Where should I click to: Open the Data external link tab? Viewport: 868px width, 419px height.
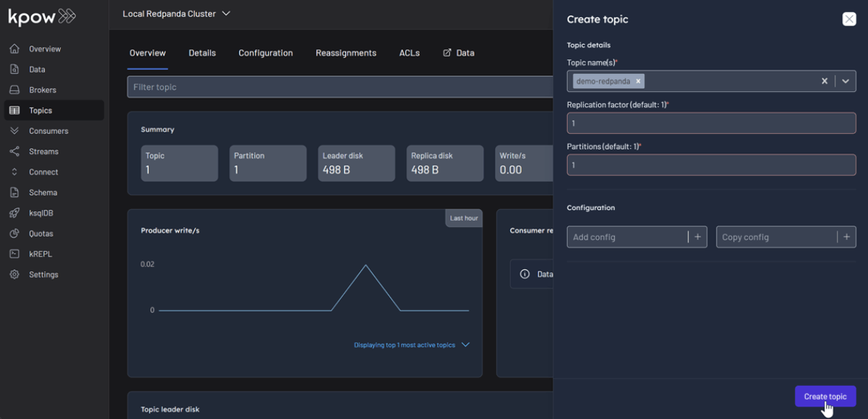459,53
